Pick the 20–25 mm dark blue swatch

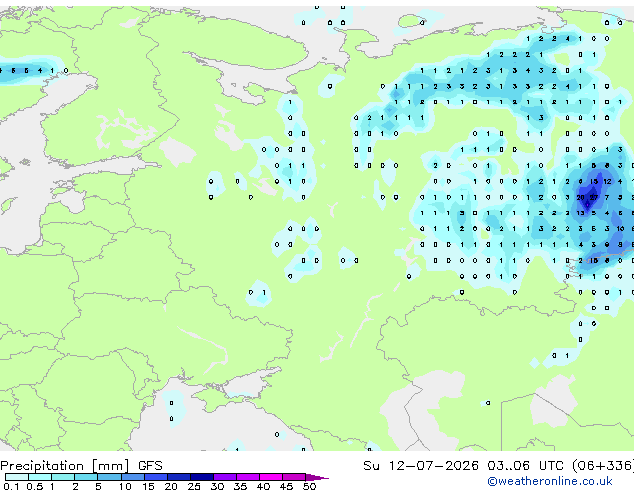click(x=179, y=477)
